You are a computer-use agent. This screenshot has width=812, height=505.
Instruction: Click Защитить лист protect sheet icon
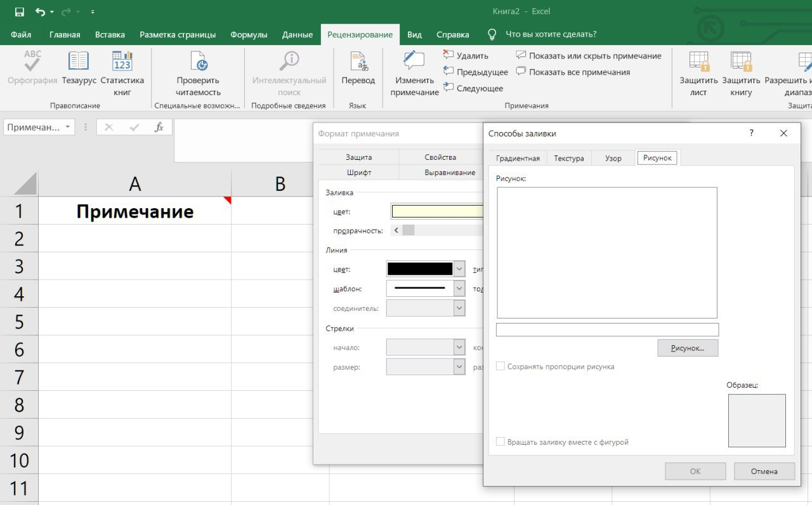tap(698, 63)
